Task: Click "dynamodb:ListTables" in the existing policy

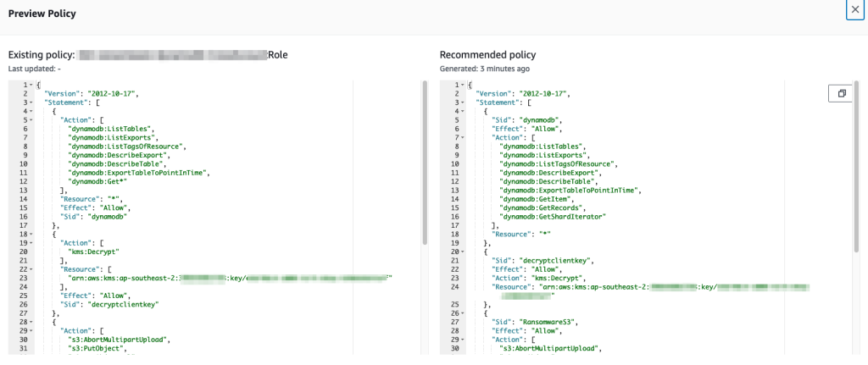Action: 110,129
